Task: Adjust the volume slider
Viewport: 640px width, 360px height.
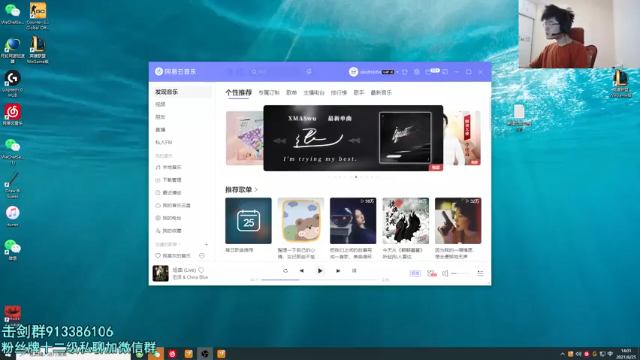Action: point(460,273)
